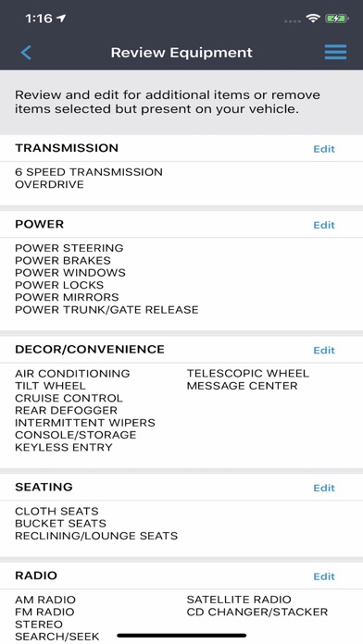Select the 6 Speed Transmission item

tap(89, 172)
